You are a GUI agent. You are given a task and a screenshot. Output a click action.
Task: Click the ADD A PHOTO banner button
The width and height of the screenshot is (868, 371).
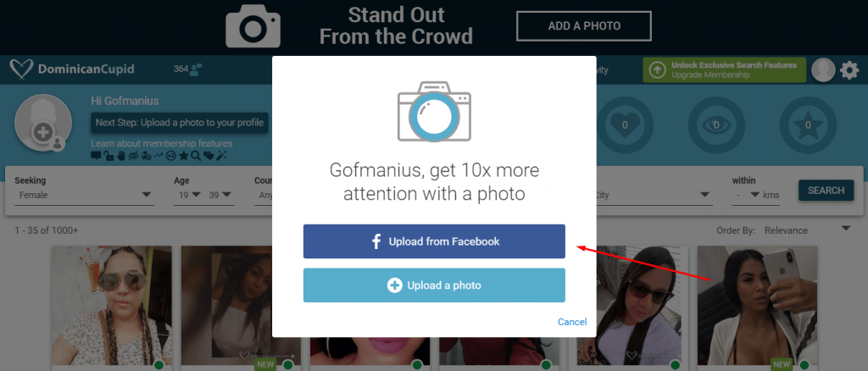pyautogui.click(x=584, y=26)
